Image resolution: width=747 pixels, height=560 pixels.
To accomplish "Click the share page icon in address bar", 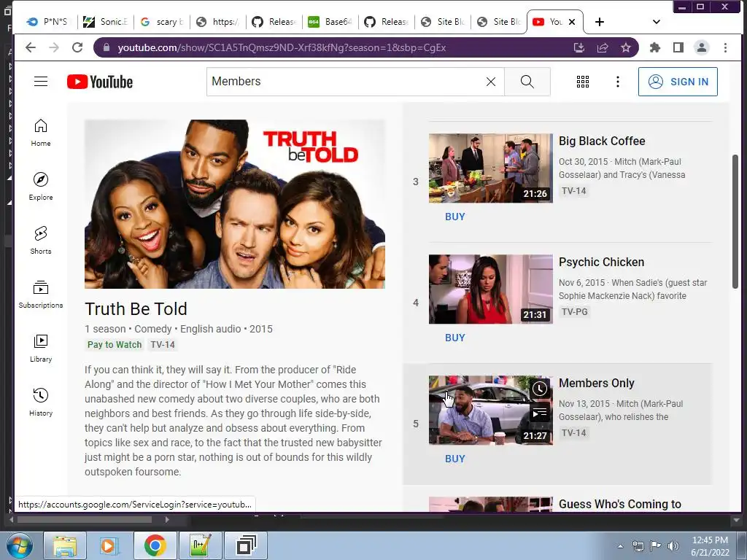I will coord(603,47).
